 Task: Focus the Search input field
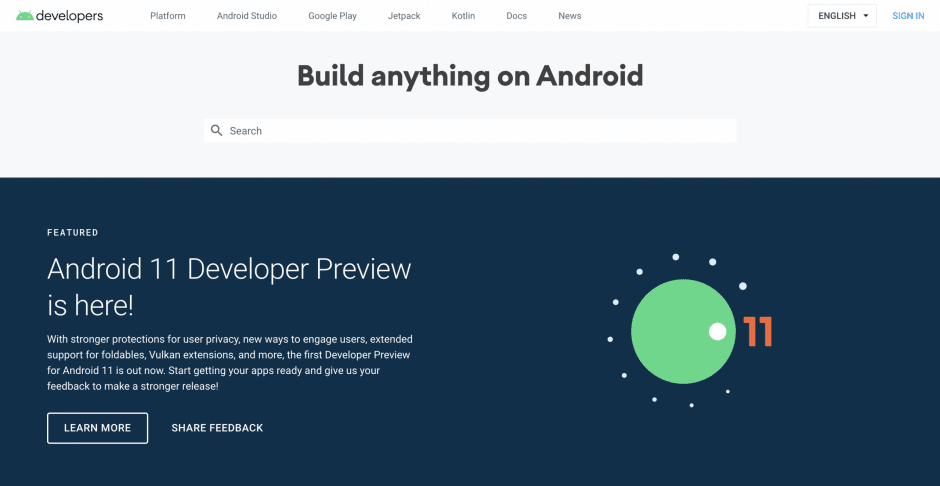pos(480,131)
